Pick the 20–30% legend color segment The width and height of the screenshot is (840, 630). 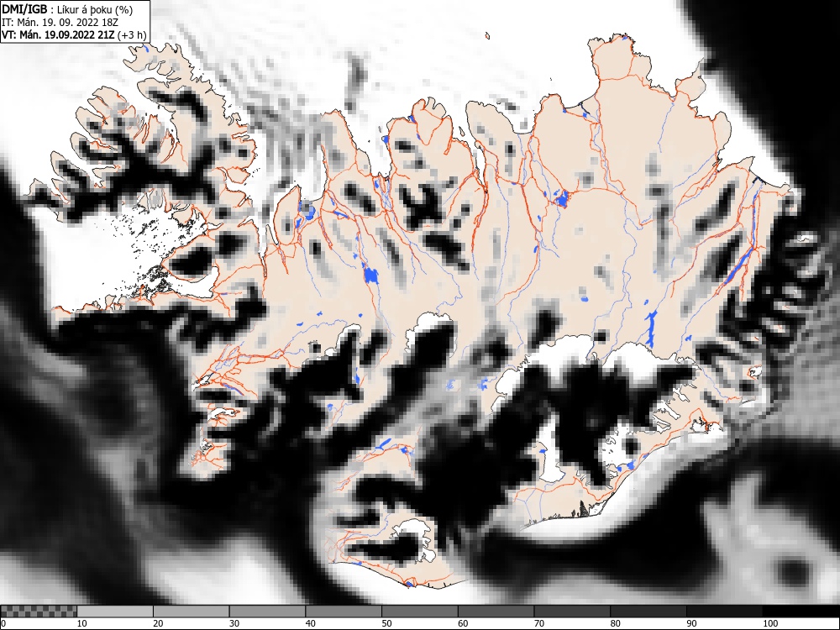(192, 612)
